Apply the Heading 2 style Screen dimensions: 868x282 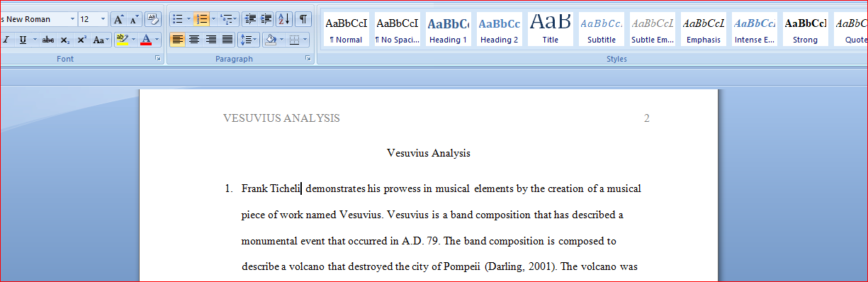499,29
